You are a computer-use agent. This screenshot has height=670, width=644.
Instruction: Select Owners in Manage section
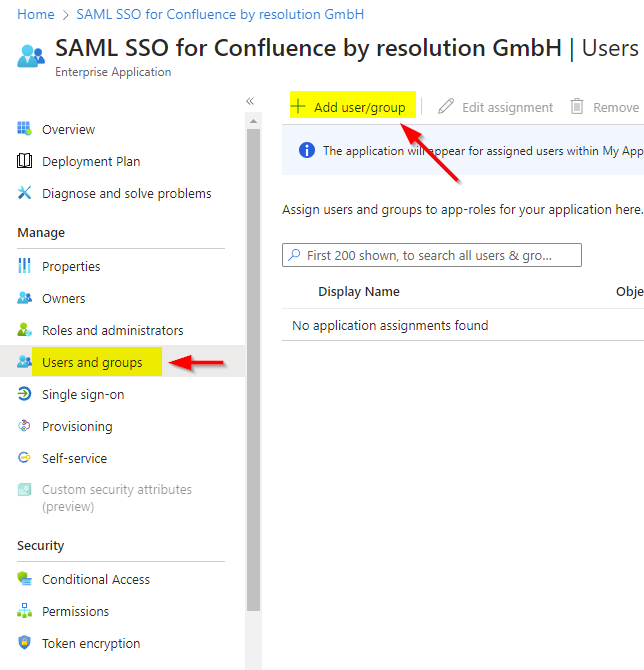point(63,298)
